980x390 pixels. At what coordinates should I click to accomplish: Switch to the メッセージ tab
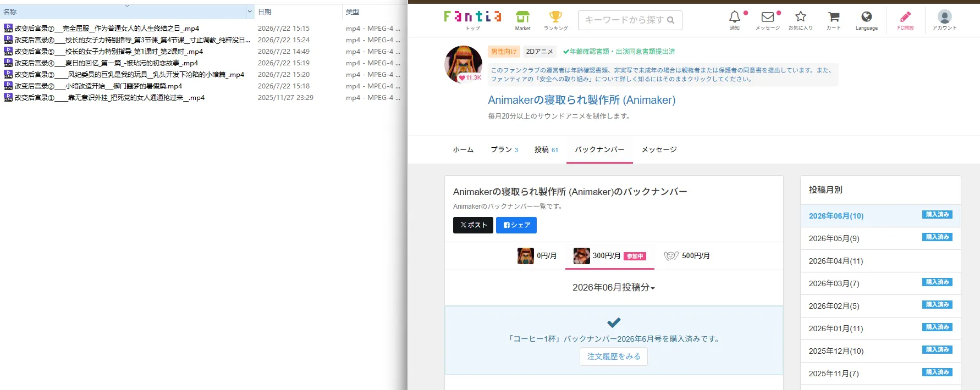[659, 149]
